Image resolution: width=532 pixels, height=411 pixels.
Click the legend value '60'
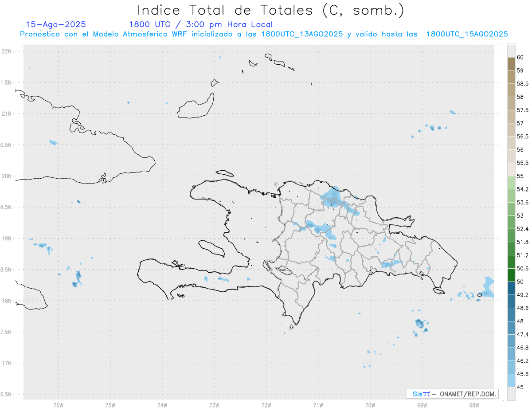coord(520,57)
